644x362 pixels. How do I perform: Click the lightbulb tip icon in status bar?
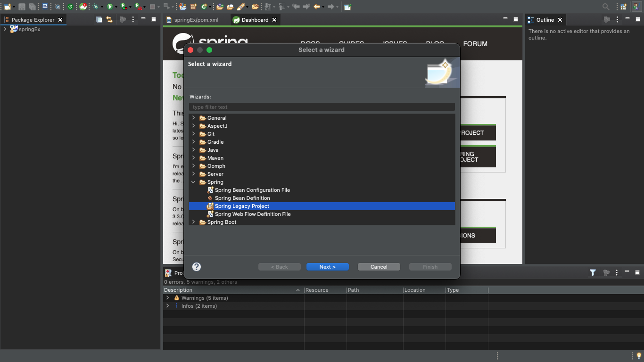tap(639, 355)
